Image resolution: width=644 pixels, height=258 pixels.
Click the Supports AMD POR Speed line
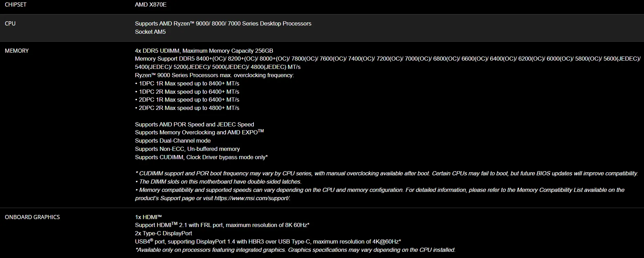(195, 124)
